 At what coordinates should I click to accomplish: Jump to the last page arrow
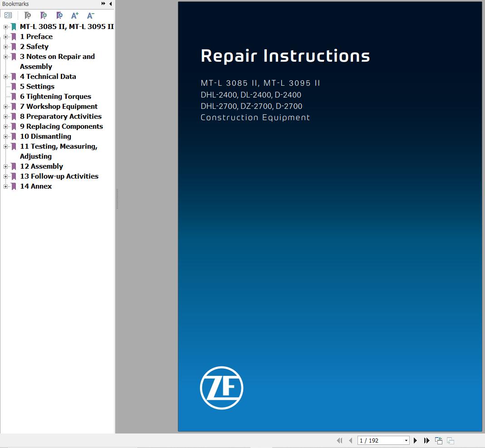[x=426, y=440]
